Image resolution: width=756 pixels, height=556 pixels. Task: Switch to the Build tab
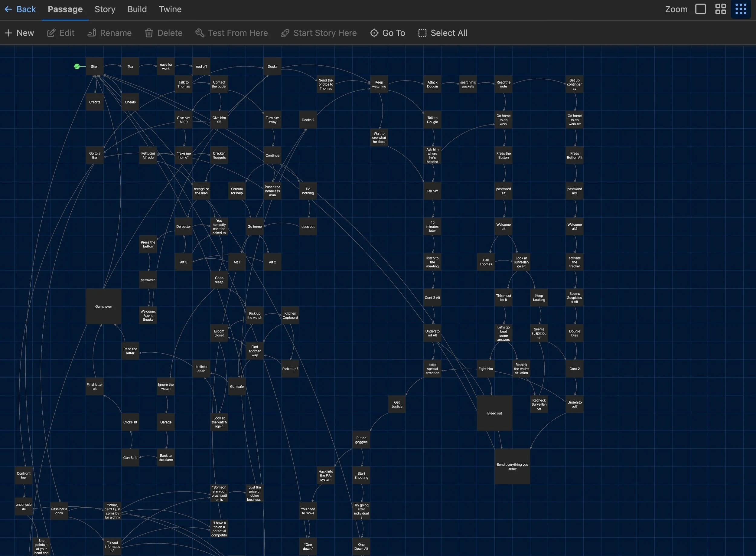(x=137, y=9)
